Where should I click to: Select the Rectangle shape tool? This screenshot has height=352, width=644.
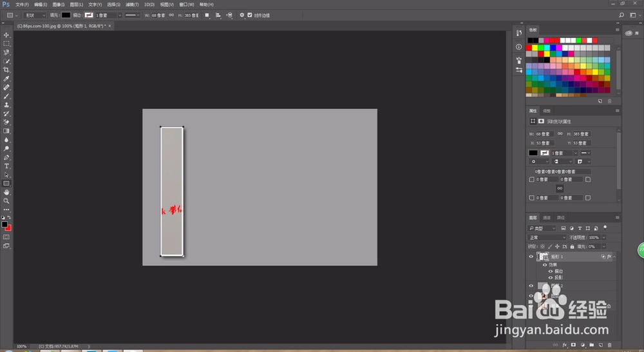(x=6, y=183)
